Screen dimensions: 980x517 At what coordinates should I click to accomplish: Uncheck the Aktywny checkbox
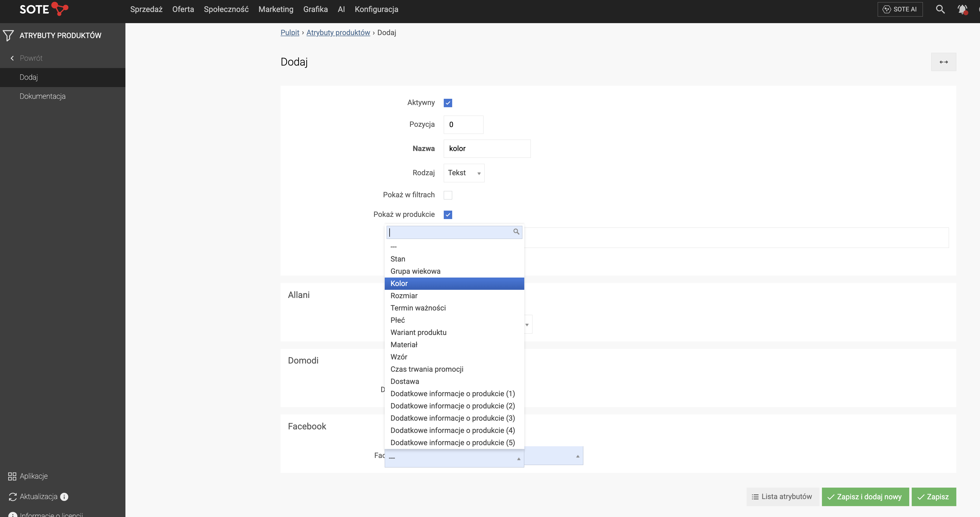click(448, 103)
